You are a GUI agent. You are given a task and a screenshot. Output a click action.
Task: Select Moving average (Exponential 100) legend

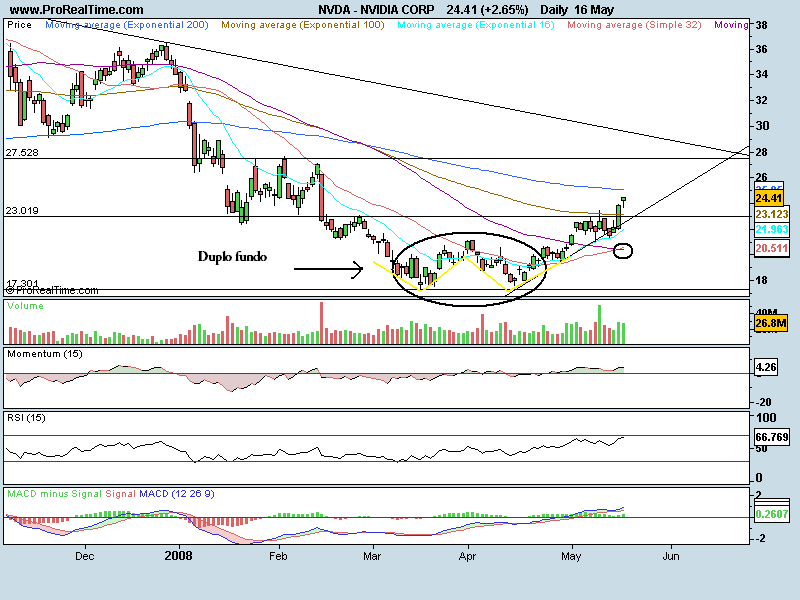(x=303, y=24)
